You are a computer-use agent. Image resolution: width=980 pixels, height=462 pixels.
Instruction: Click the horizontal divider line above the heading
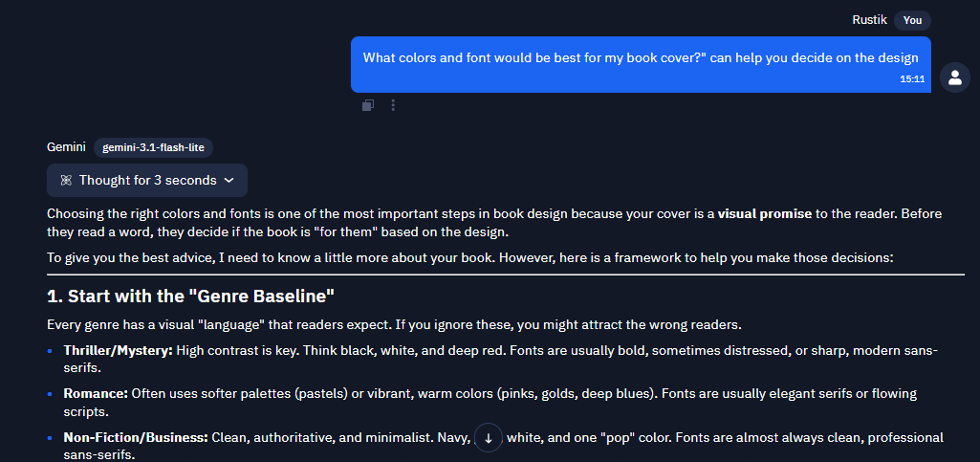pos(506,275)
